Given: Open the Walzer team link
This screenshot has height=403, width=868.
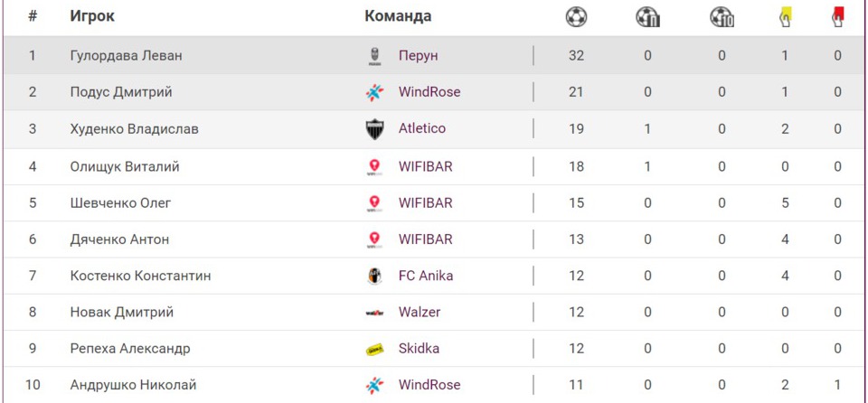Looking at the screenshot, I should pos(420,313).
